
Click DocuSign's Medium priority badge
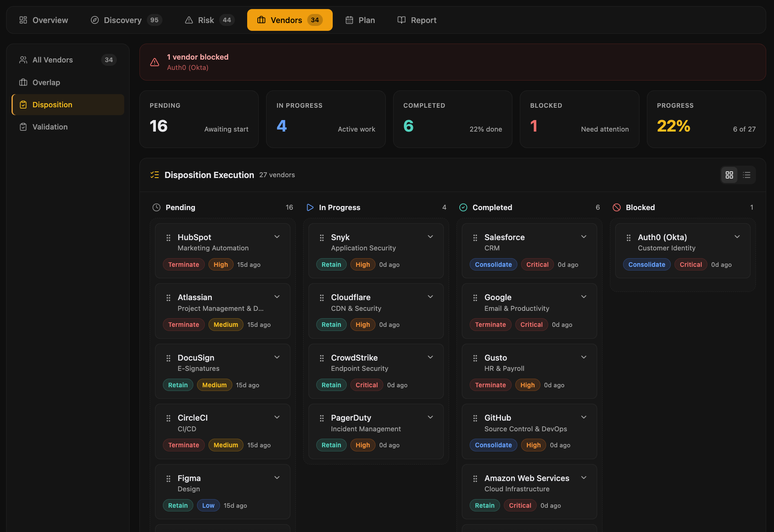(214, 385)
